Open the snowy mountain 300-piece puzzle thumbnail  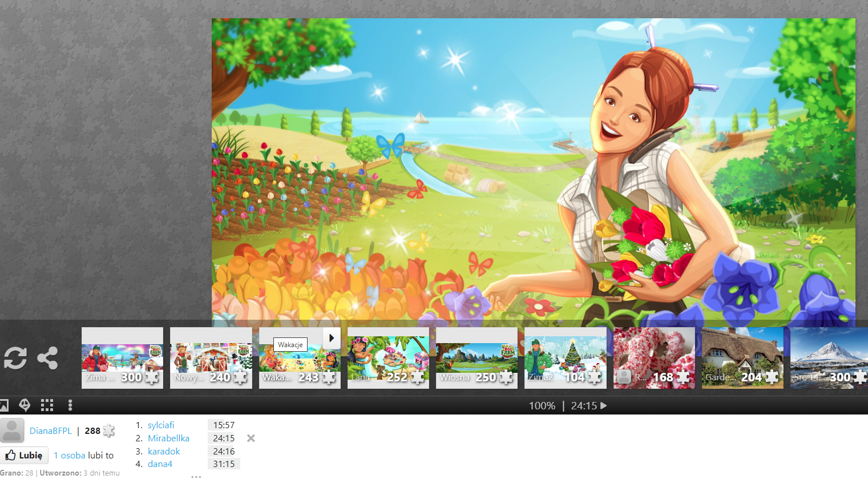tap(829, 358)
